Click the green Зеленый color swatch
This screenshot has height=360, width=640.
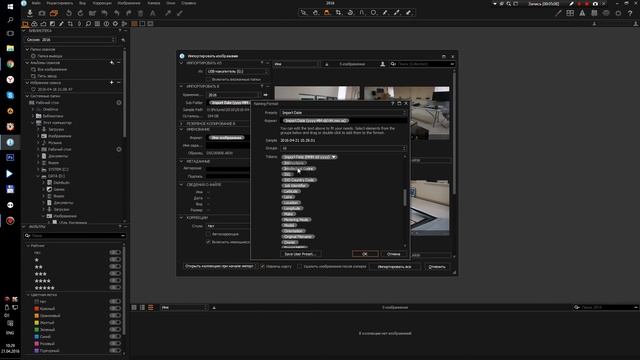click(x=37, y=329)
